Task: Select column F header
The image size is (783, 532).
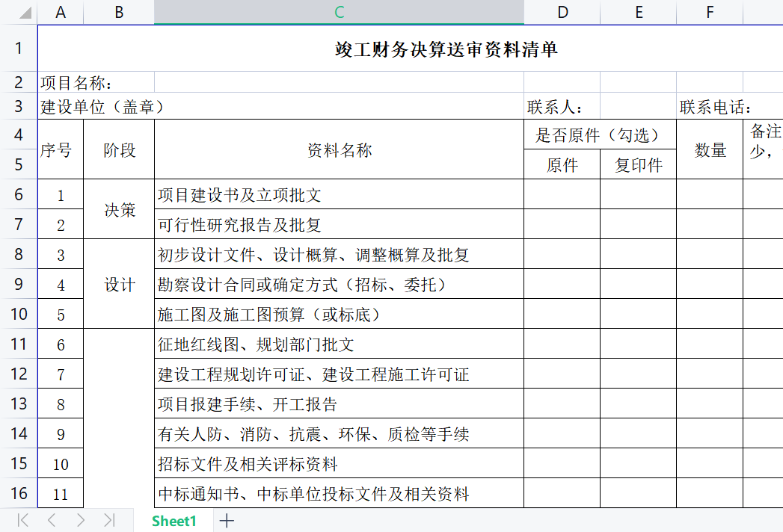Action: [709, 12]
